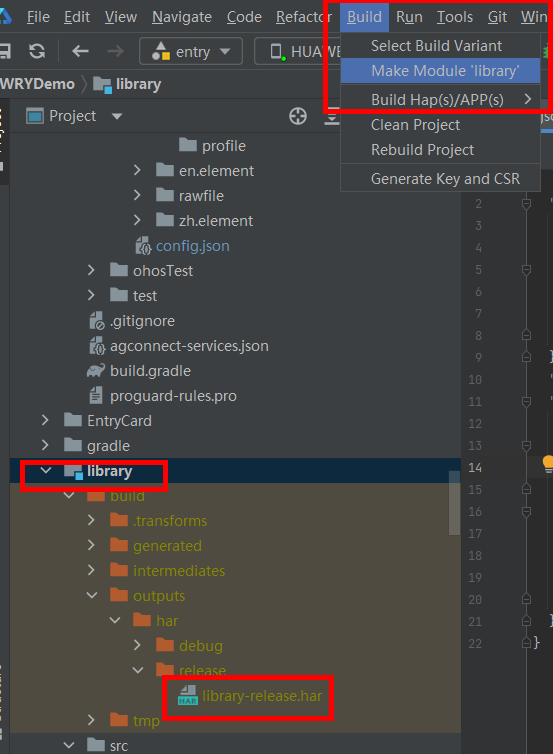
Task: Collapse the library module folder
Action: tap(46, 471)
